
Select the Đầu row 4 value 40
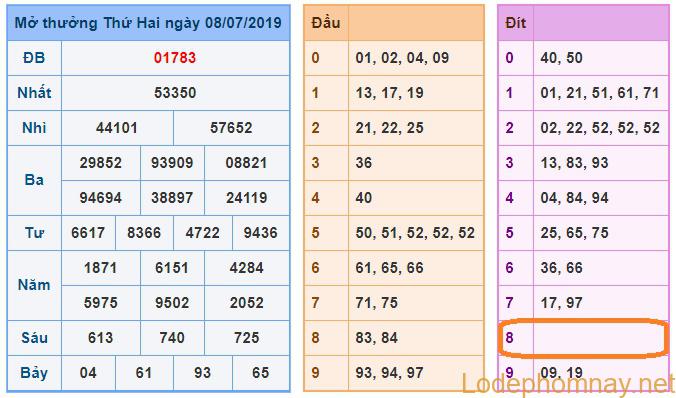pyautogui.click(x=364, y=198)
